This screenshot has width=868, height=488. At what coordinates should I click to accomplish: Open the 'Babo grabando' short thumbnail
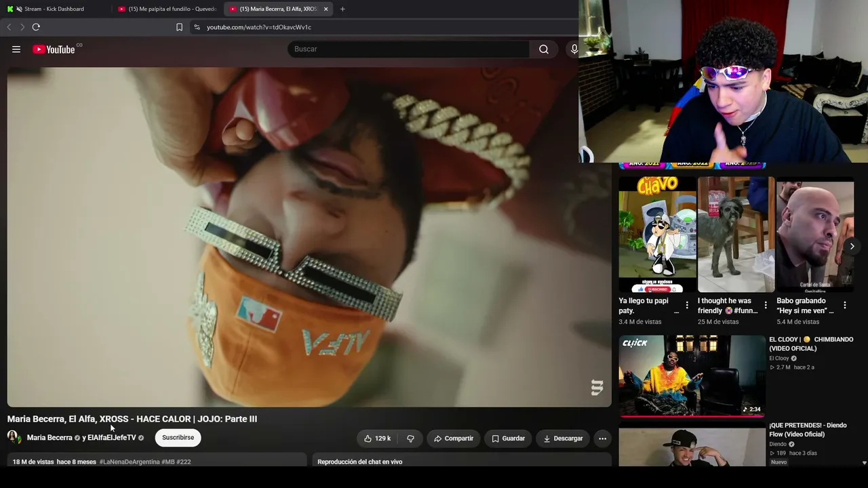[815, 235]
